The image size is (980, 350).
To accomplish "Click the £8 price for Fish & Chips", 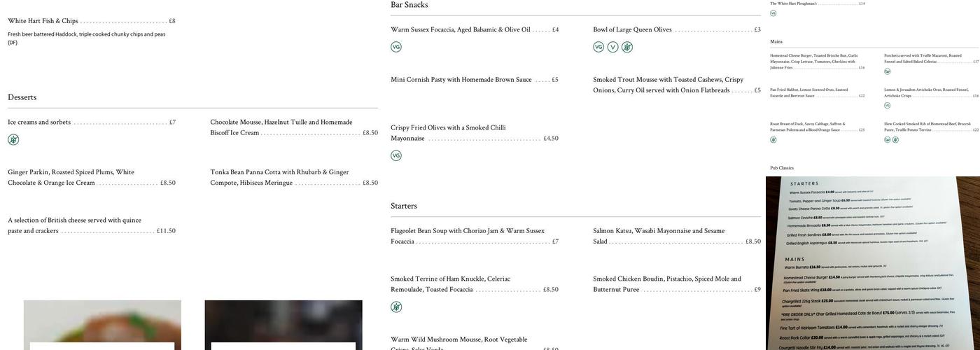I will [172, 21].
